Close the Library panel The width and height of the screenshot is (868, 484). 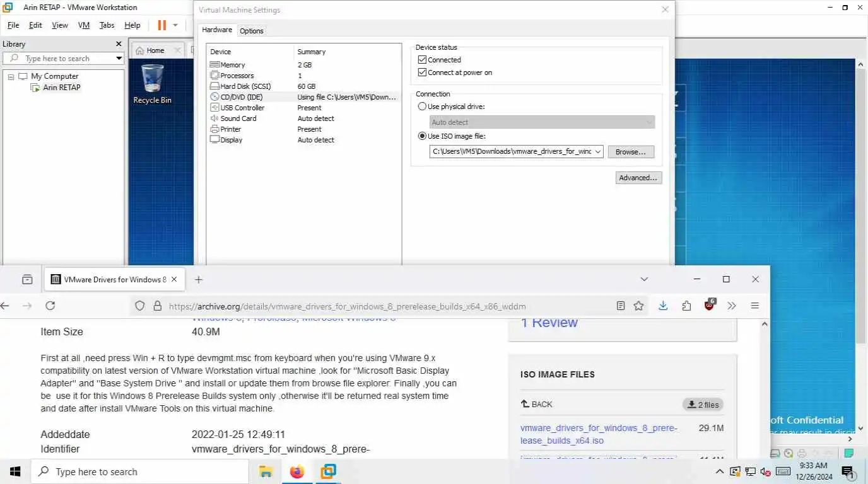pos(119,44)
